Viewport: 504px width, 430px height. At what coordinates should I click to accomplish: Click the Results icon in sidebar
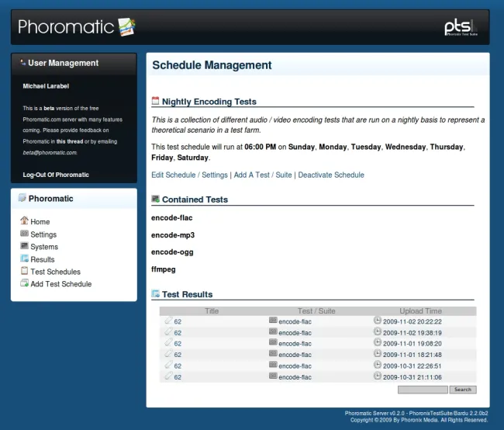[x=24, y=258]
